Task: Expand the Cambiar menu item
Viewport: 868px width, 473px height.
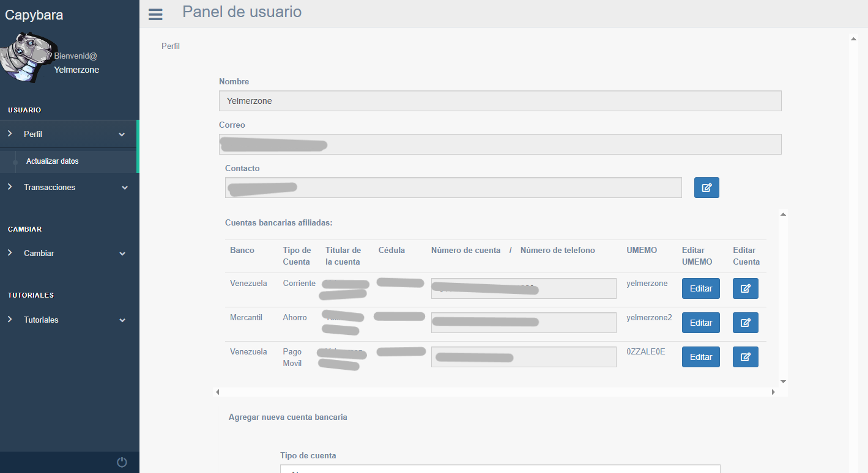Action: 69,253
